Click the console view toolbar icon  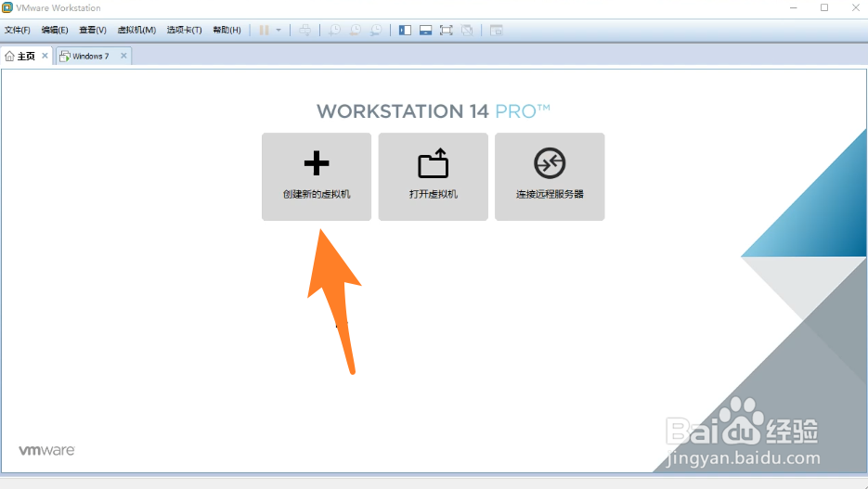tap(497, 30)
